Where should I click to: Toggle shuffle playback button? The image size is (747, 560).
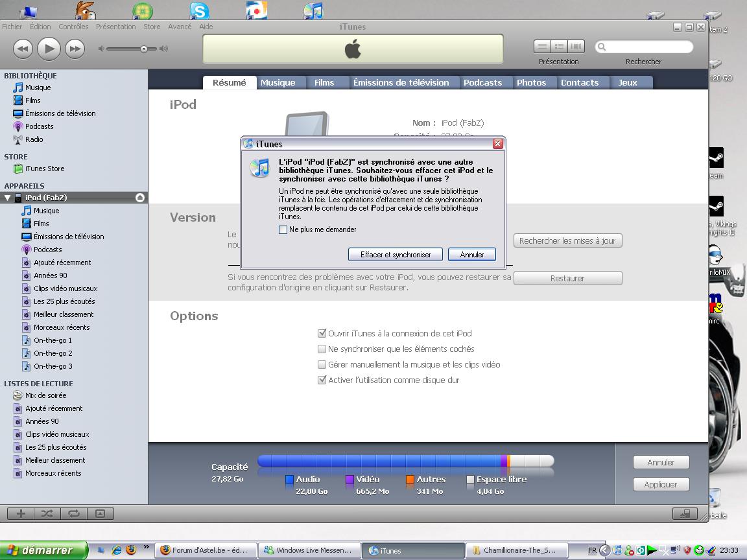[x=47, y=513]
